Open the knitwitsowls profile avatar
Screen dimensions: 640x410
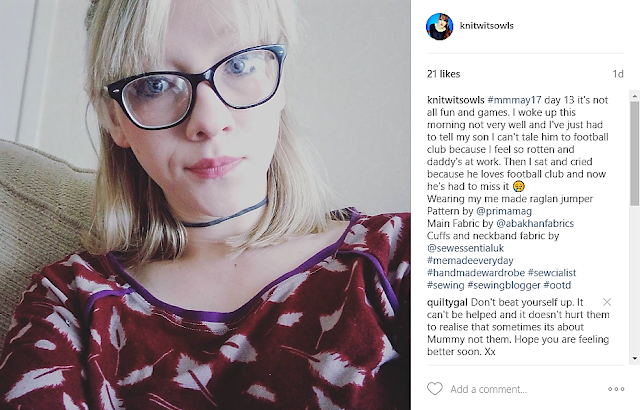[x=440, y=26]
